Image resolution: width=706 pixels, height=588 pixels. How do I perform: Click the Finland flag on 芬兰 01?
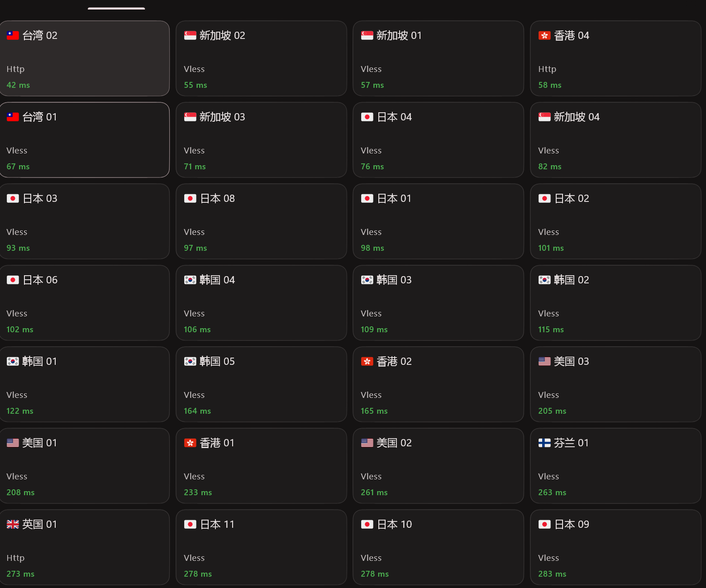tap(544, 443)
